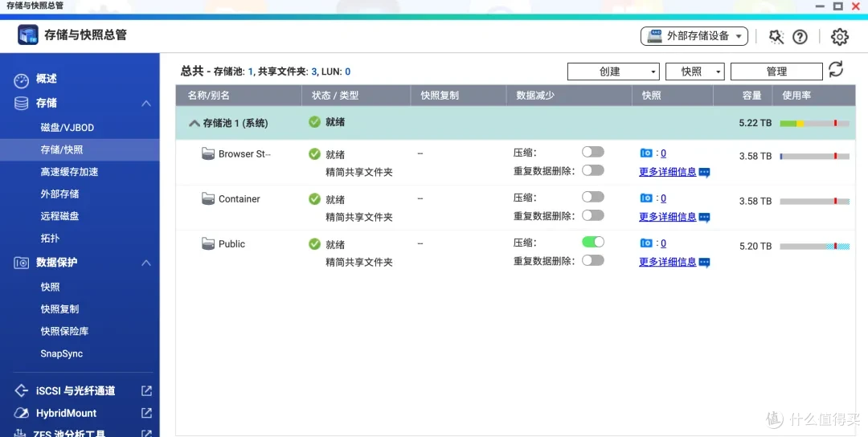Click snapshot camera icon in Container row
The height and width of the screenshot is (437, 868).
(646, 198)
